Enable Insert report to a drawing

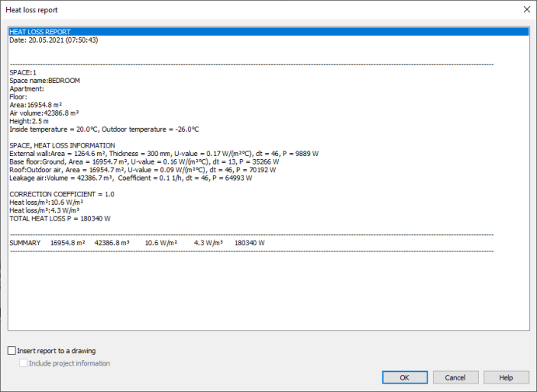12,351
